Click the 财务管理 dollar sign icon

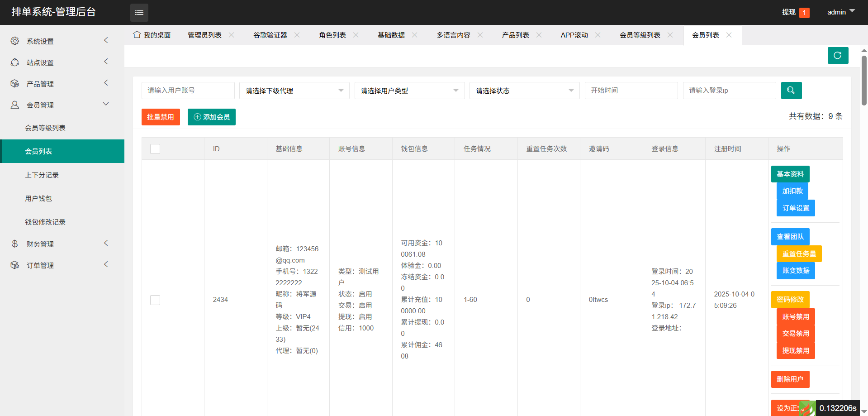point(15,244)
